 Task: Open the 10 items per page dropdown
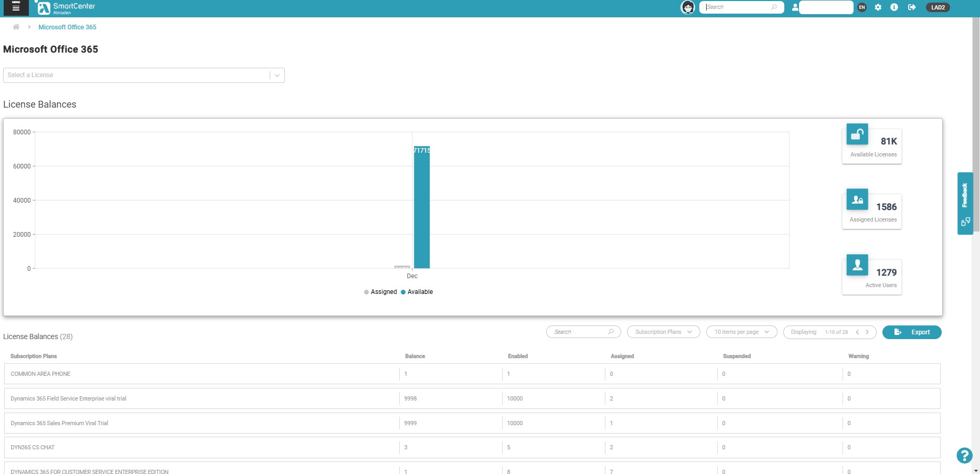742,332
